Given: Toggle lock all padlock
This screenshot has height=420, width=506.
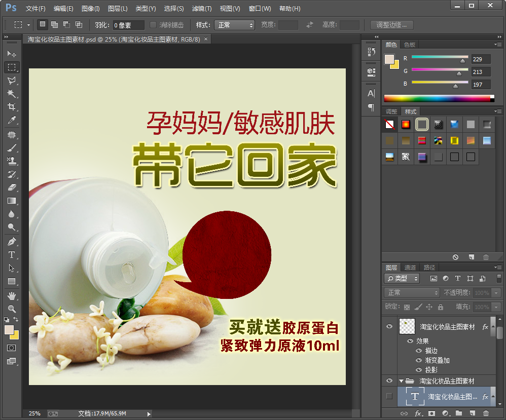Looking at the screenshot, I should 441,307.
